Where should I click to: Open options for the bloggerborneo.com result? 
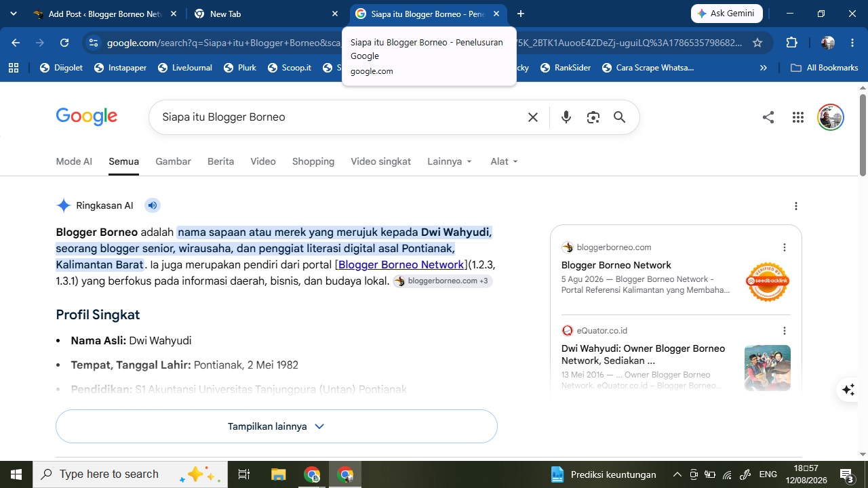(x=784, y=247)
